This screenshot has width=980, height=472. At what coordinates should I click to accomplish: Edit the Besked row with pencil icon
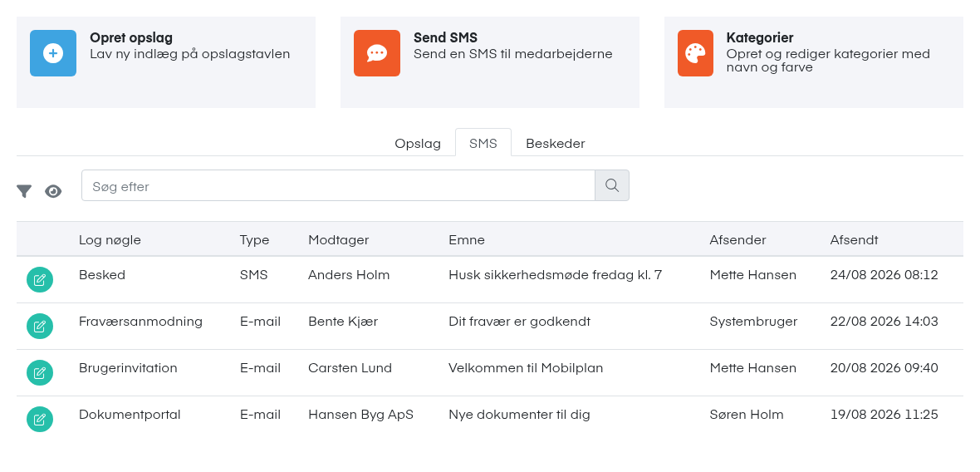[x=39, y=279]
